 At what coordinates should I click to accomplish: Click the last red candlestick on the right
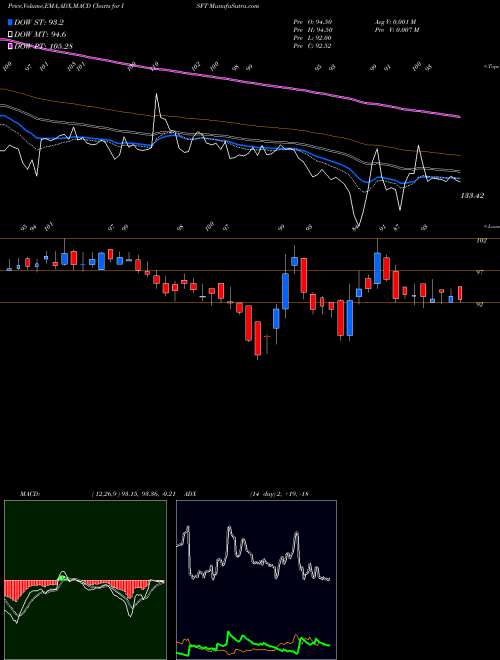click(460, 293)
